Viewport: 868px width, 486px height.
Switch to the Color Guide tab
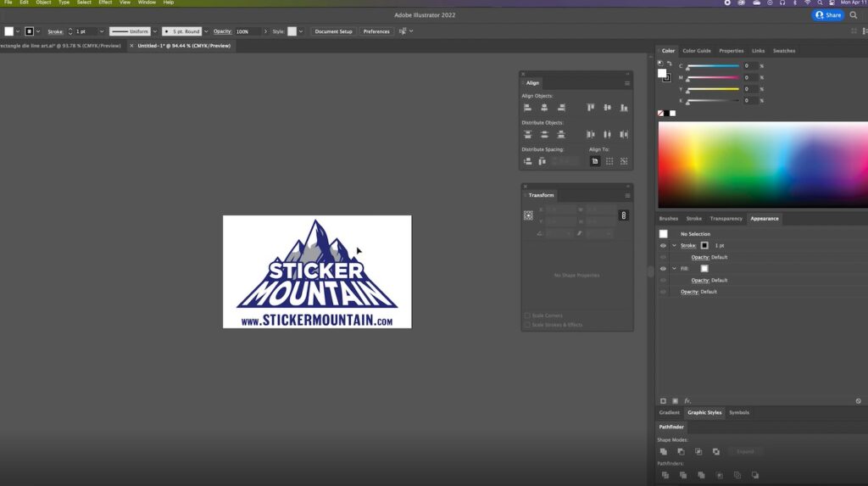pos(697,50)
